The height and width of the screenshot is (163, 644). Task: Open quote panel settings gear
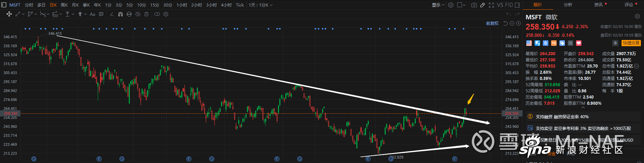tap(637, 16)
